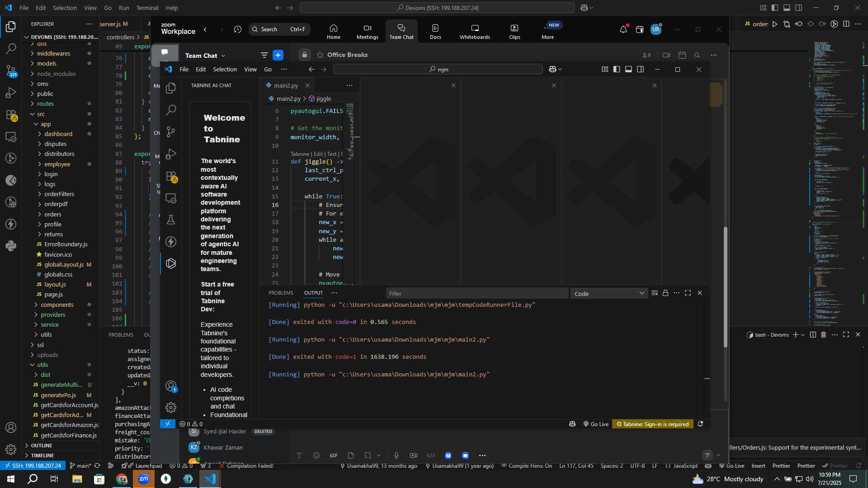Click SSH: 199.188.207.24 remote indicator
The width and height of the screenshot is (868, 488).
tap(32, 466)
